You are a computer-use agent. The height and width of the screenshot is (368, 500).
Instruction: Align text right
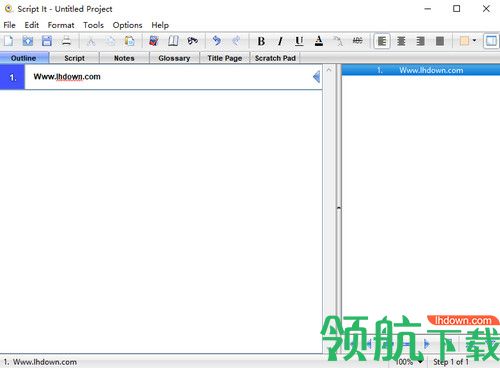point(421,41)
